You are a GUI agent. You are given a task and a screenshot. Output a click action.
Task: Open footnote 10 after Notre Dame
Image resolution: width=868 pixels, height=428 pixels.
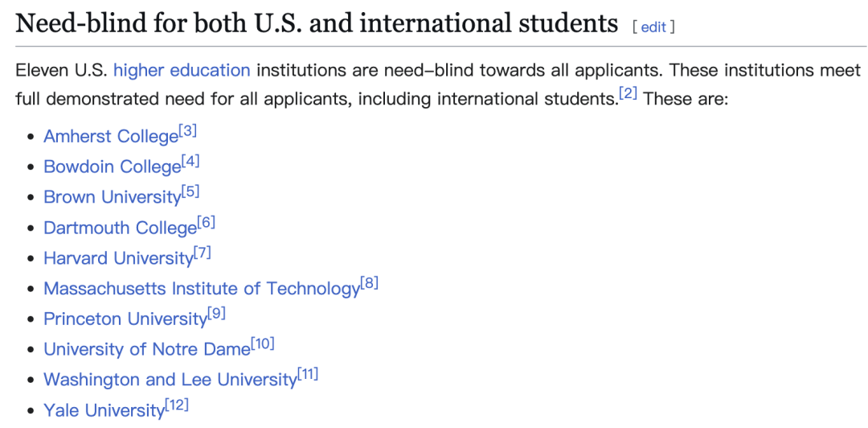(x=263, y=344)
